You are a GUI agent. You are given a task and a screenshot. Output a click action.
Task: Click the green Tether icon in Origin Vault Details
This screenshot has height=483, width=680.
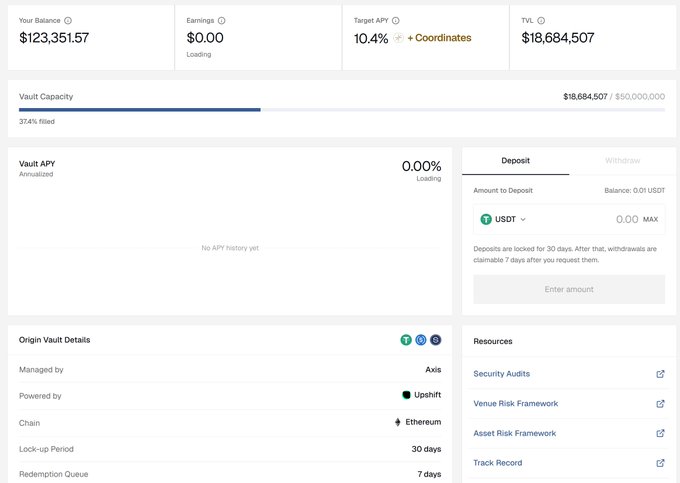[x=406, y=340]
